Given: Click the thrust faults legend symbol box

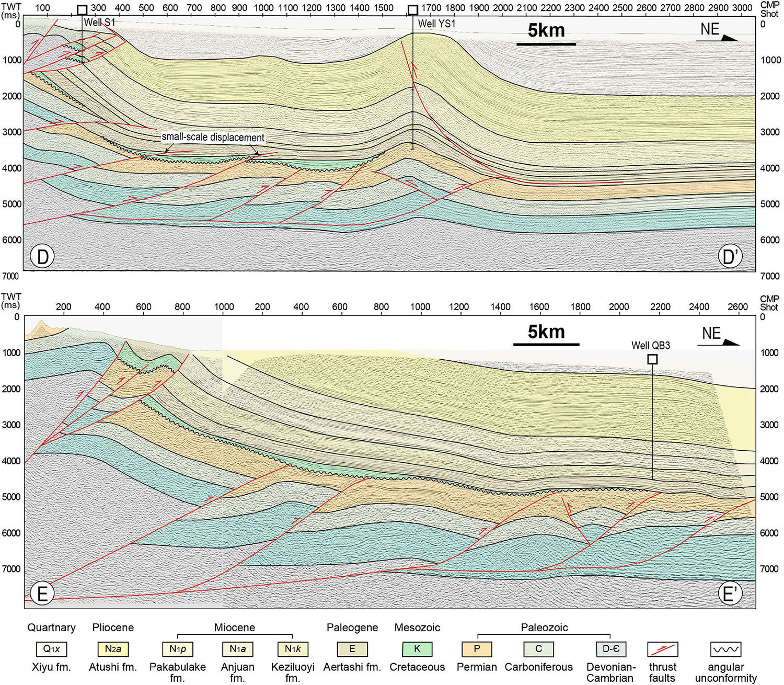Looking at the screenshot, I should coord(663,649).
